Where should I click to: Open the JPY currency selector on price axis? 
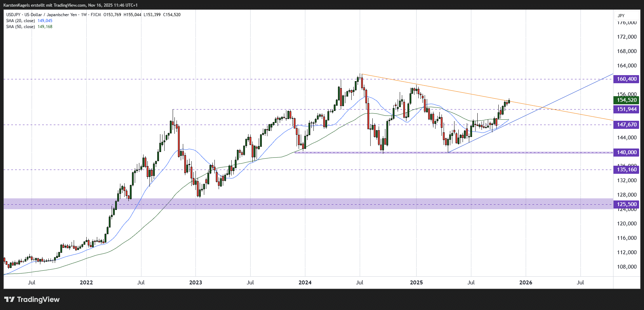(x=621, y=15)
